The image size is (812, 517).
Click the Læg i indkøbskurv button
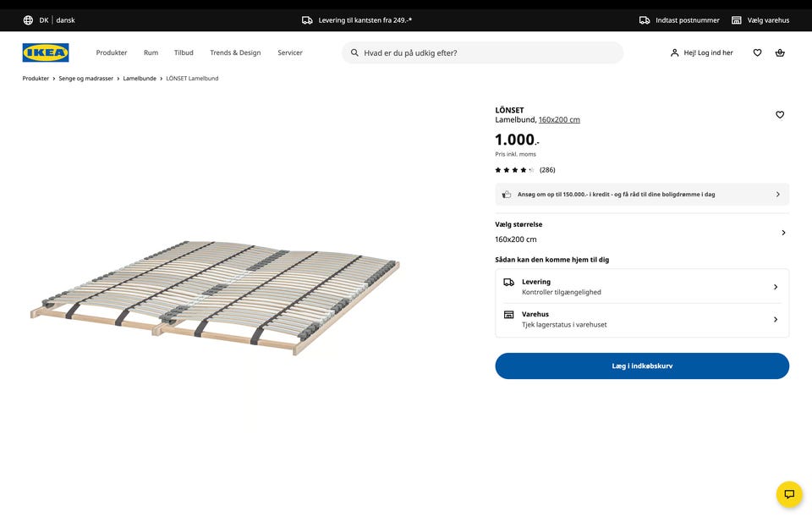click(642, 366)
